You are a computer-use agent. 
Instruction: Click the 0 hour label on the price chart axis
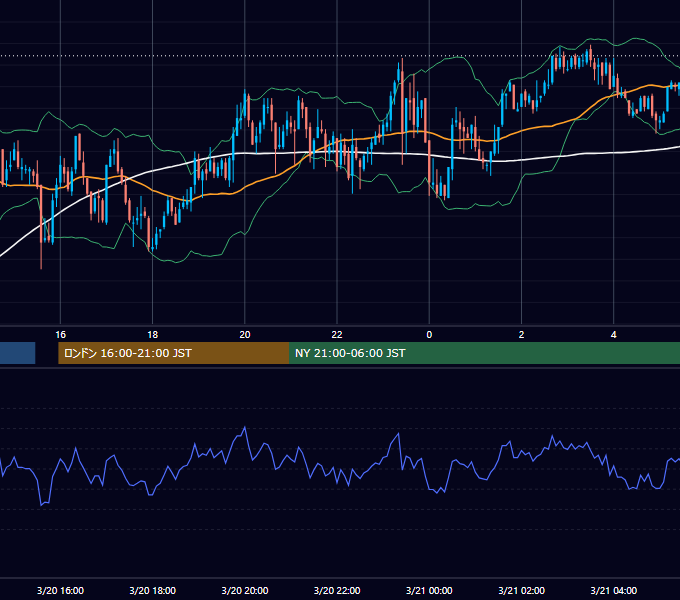tap(429, 335)
